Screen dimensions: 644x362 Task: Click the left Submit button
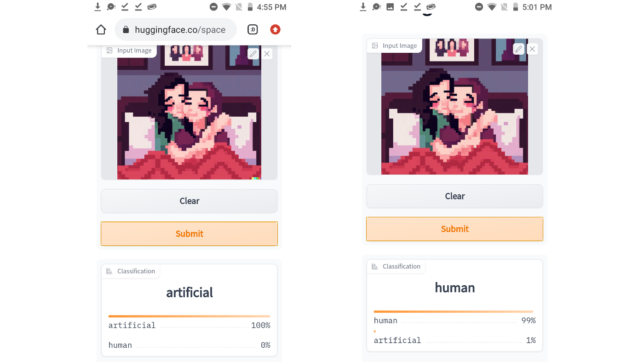pyautogui.click(x=189, y=234)
